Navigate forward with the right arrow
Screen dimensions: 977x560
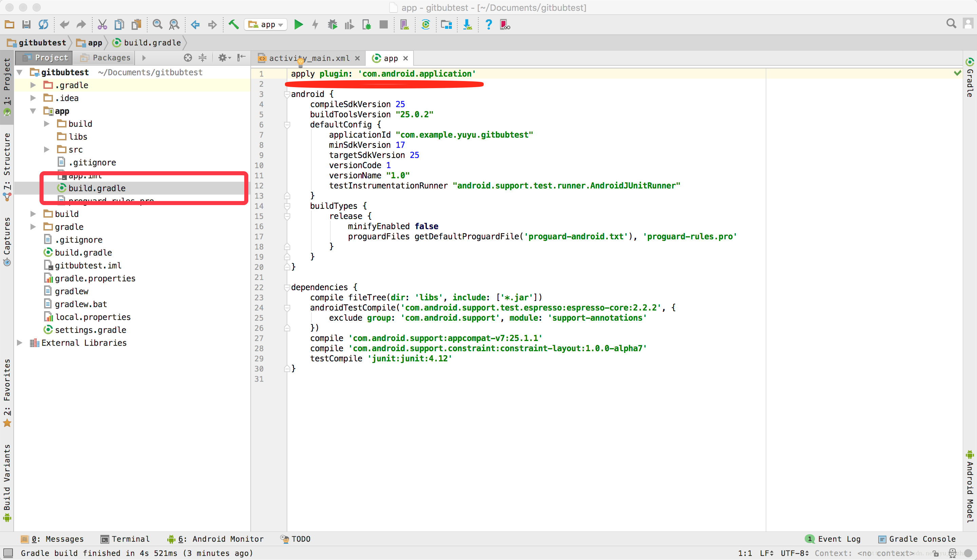point(212,25)
